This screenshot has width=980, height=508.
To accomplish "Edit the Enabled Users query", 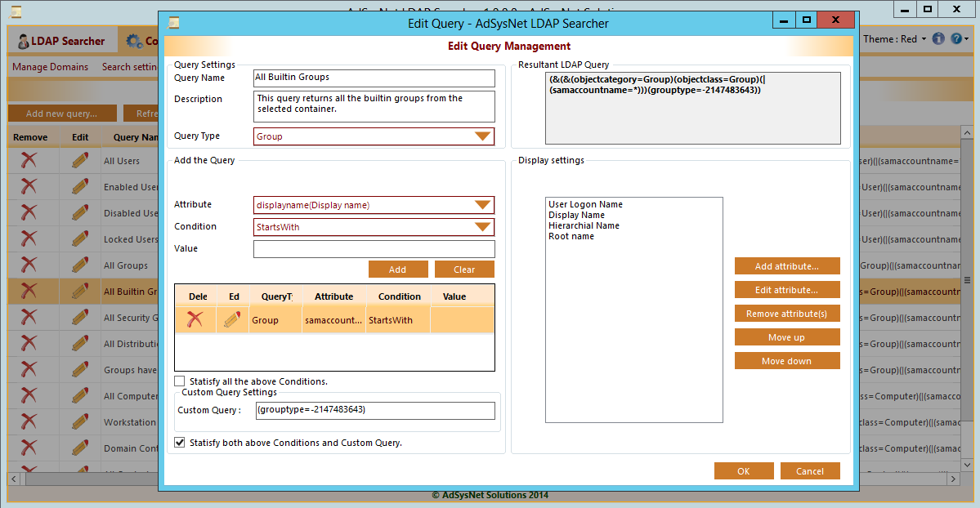I will click(x=80, y=187).
